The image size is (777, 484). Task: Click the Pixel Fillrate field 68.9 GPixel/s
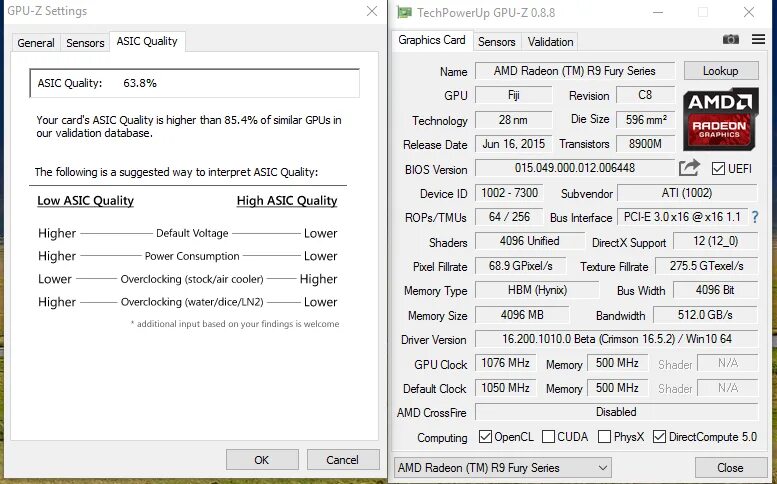point(520,266)
